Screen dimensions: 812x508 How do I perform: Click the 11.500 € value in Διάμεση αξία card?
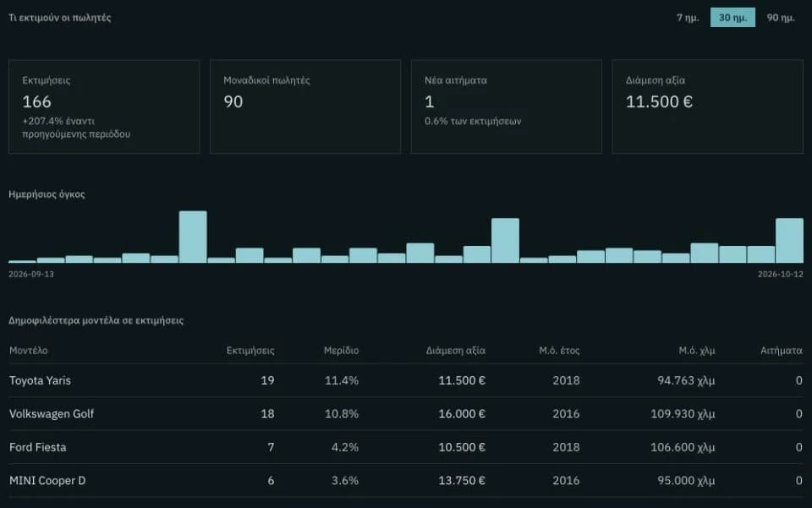pyautogui.click(x=659, y=101)
